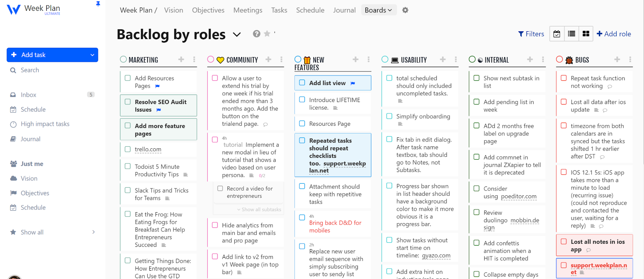Select the board grid view icon

[586, 34]
